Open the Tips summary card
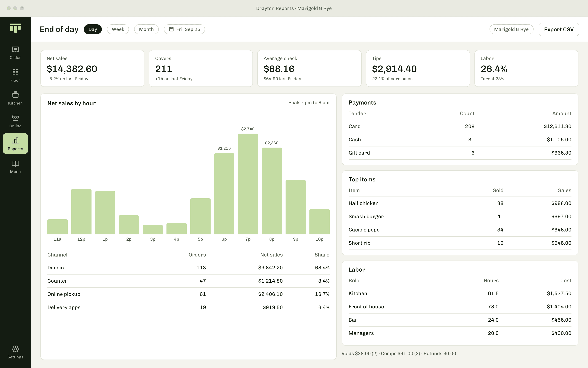 click(x=418, y=68)
